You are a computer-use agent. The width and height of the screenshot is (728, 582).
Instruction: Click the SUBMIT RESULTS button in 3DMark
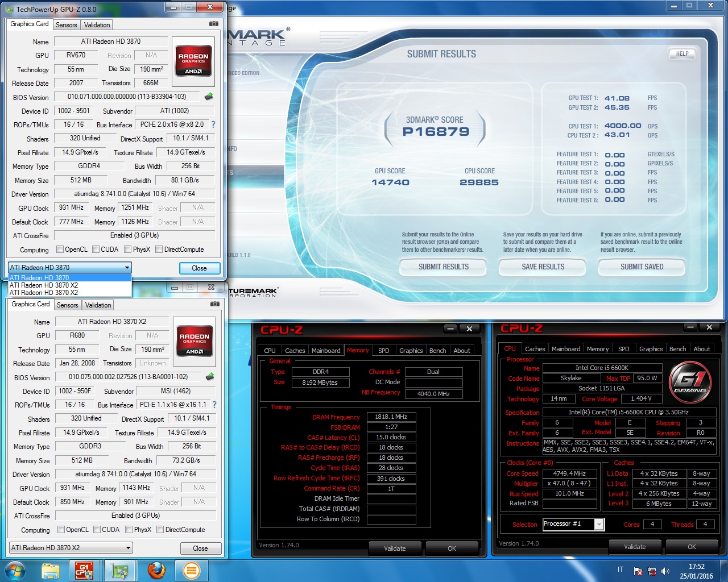pos(444,267)
